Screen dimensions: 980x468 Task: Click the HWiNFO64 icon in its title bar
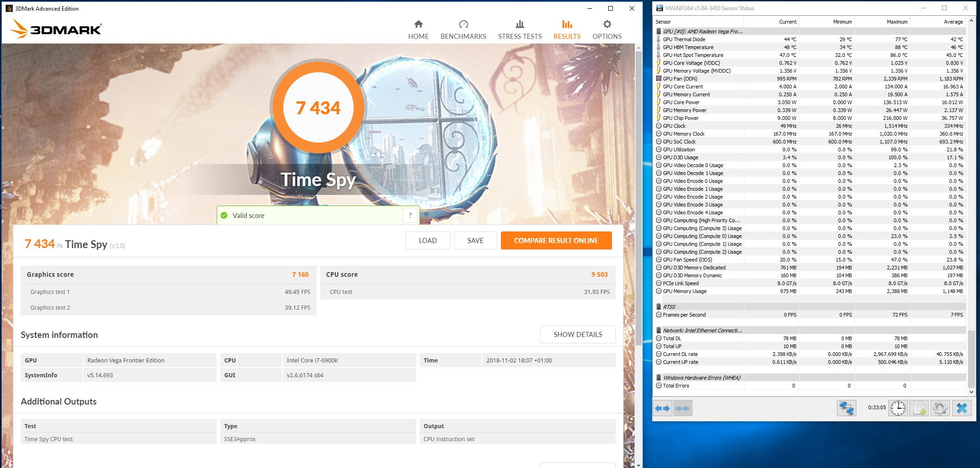tap(659, 8)
